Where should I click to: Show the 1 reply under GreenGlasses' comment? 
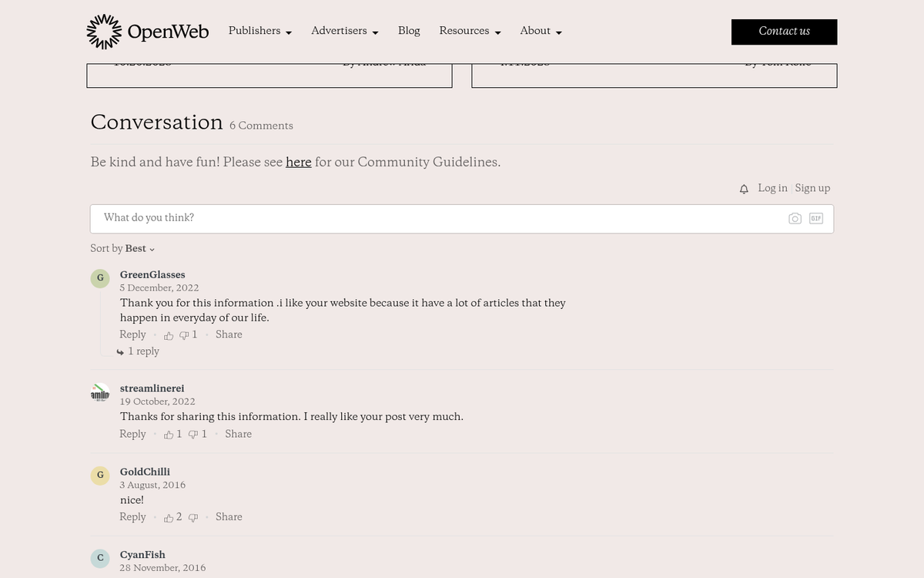[x=144, y=351]
